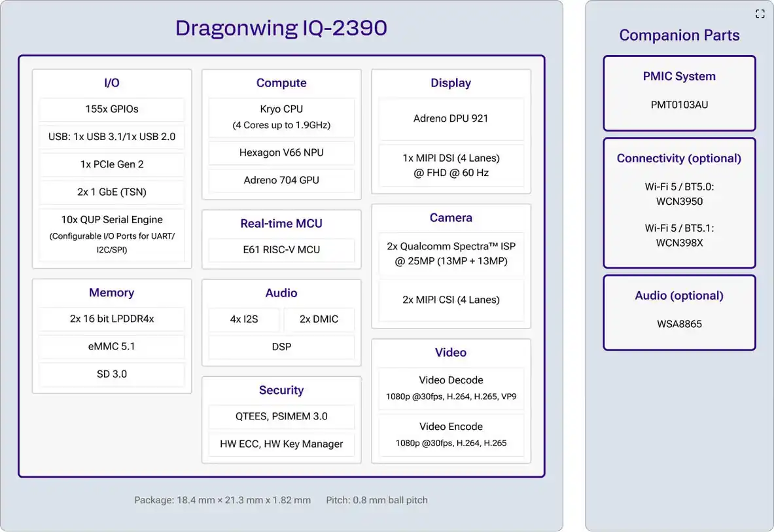Select the 2x Qualcomm Spectra ISP box
774x532 pixels.
tap(451, 254)
